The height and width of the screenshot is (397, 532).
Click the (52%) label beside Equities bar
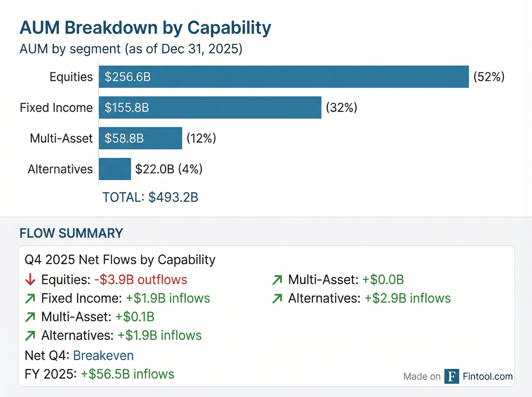click(489, 77)
